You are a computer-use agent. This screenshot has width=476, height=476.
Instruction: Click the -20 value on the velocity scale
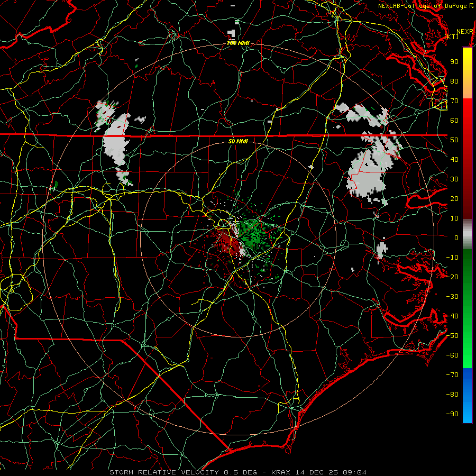tap(452, 277)
